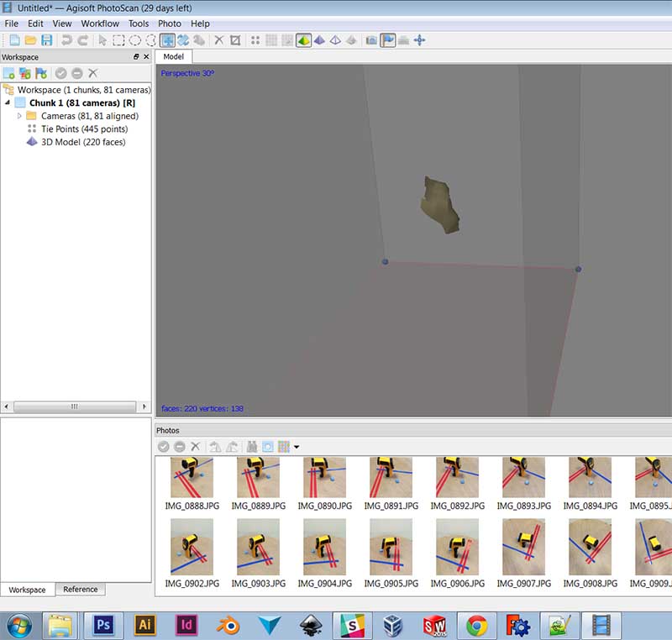This screenshot has width=672, height=640.
Task: Click the thumbnails view icon in Photos toolbar
Action: pyautogui.click(x=284, y=447)
